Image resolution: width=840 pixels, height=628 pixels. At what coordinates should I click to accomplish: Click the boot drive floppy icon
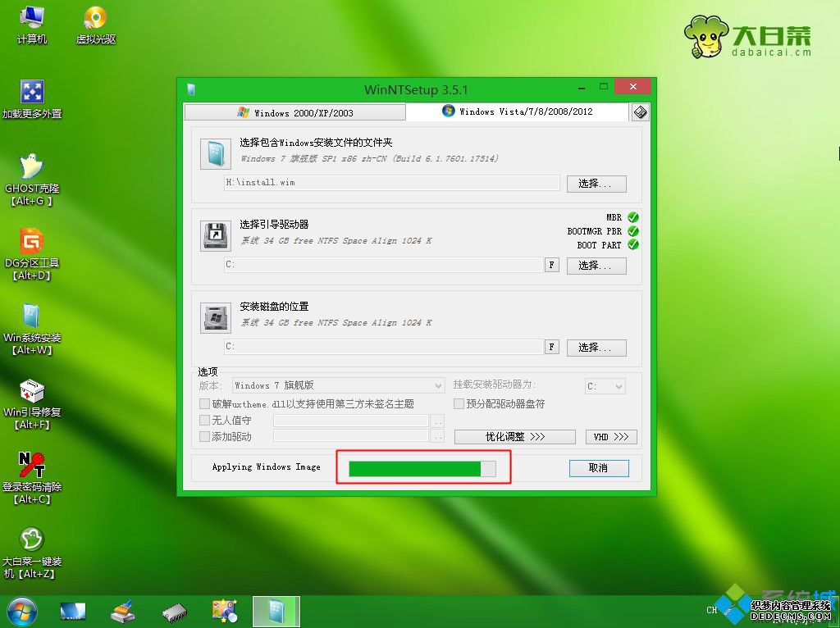point(216,235)
